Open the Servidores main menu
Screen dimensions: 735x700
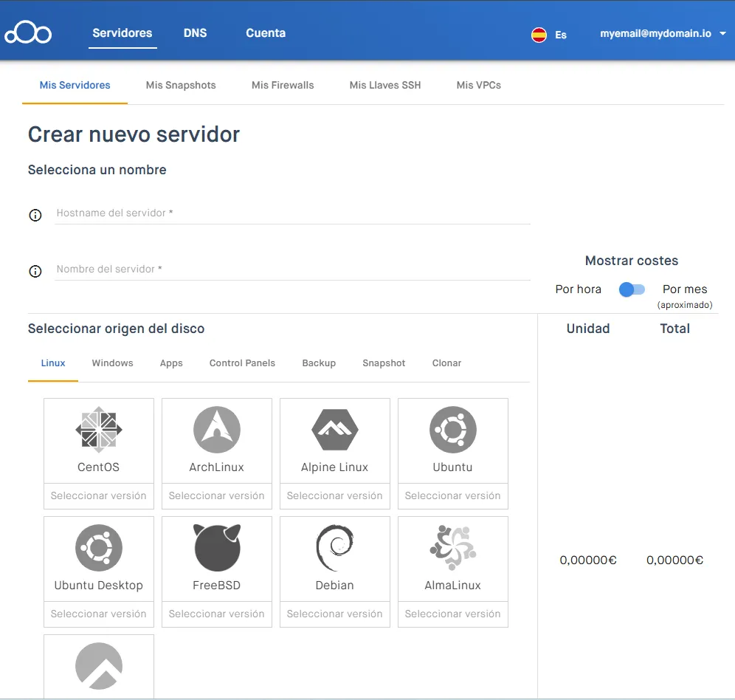click(x=122, y=32)
